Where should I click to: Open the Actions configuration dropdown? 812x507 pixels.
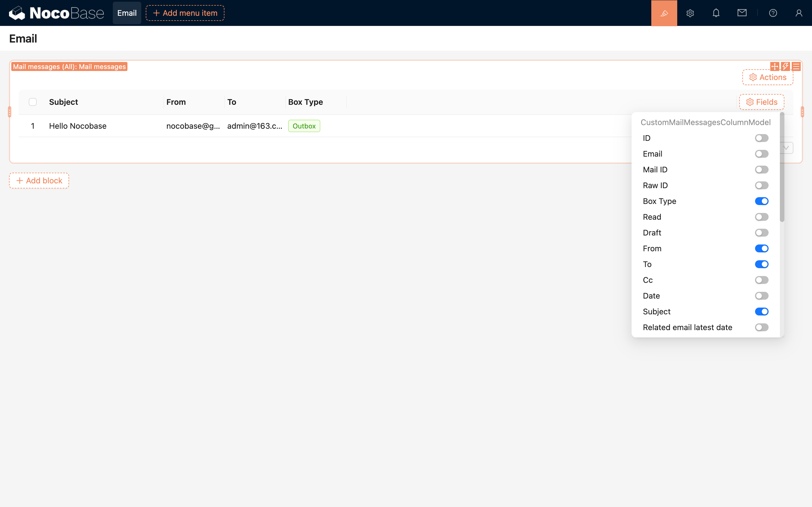[767, 77]
